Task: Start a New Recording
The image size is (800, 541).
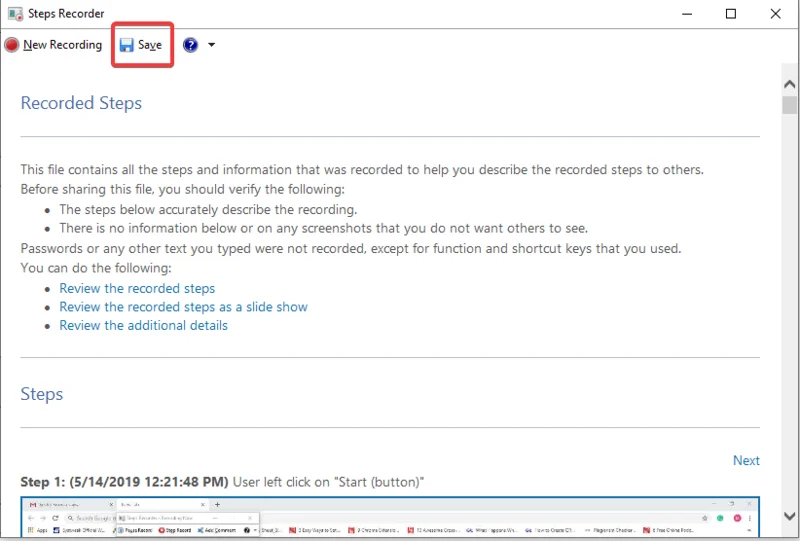Action: click(62, 45)
